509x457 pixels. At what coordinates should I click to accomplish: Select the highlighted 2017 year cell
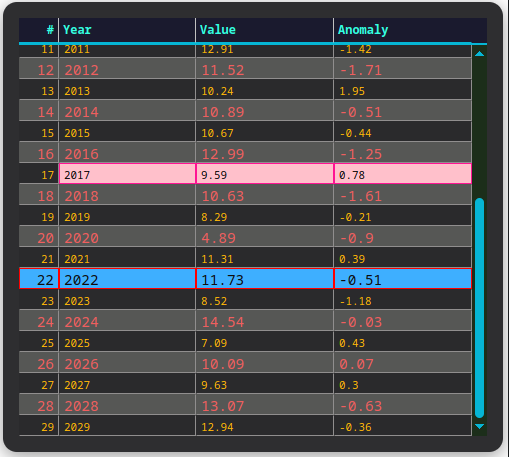coord(127,174)
